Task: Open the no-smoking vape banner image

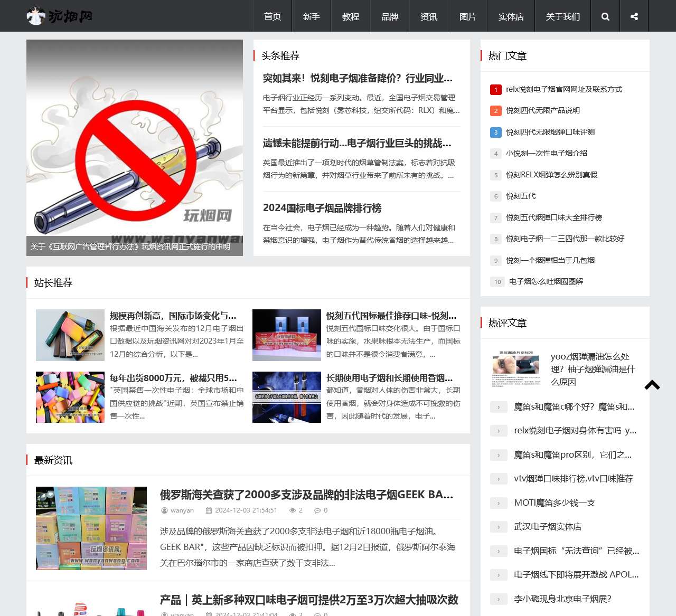Action: point(135,148)
